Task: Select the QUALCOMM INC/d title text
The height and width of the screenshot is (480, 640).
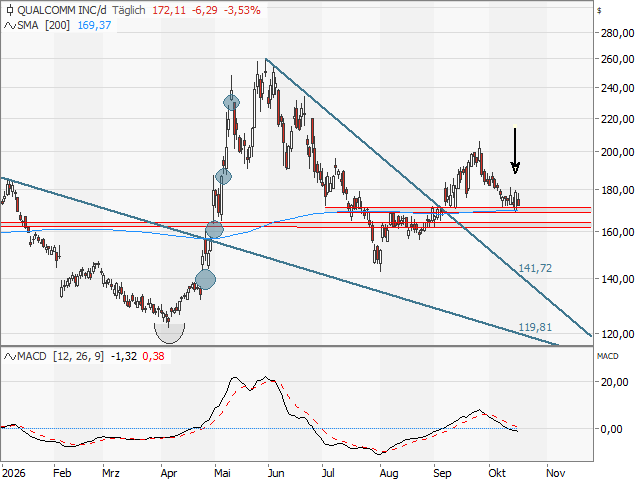Action: point(62,10)
